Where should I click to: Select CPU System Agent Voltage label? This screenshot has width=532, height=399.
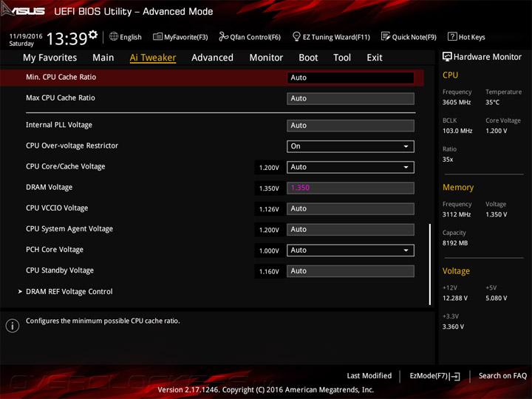pos(69,228)
